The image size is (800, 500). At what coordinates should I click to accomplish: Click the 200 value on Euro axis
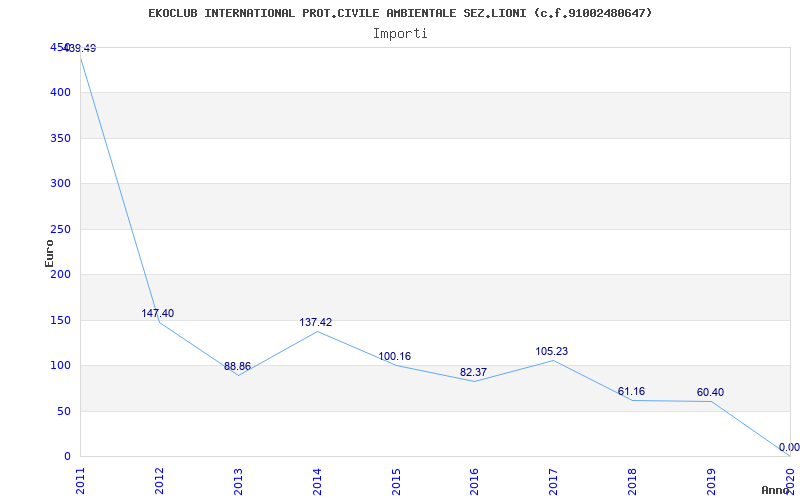[x=60, y=274]
